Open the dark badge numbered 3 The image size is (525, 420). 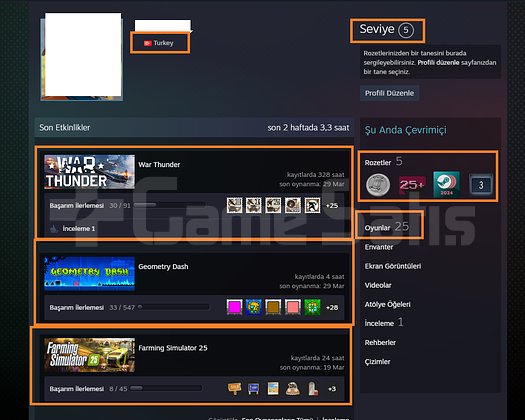point(481,185)
